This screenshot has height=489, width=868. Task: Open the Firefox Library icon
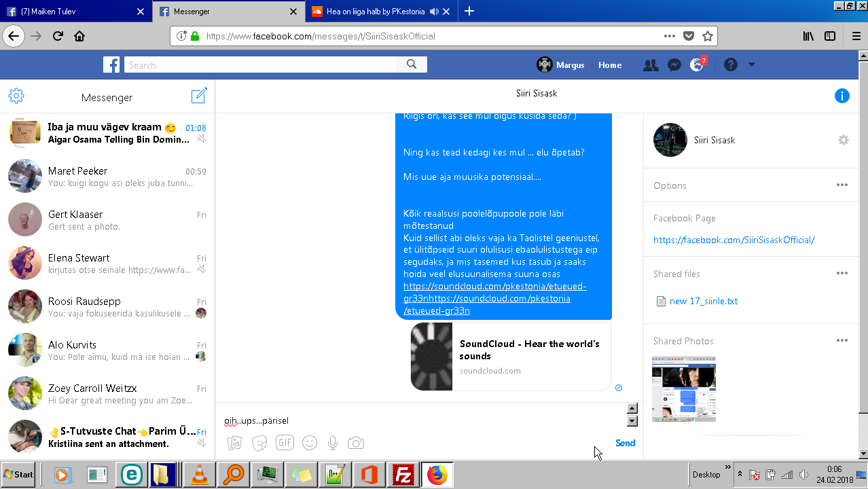[x=808, y=36]
